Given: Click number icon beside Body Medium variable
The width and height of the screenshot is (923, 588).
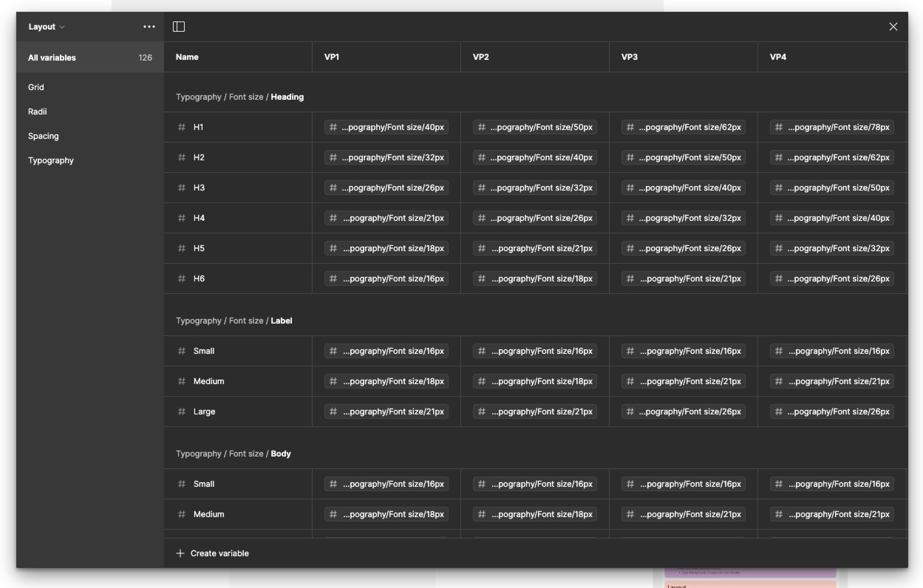Looking at the screenshot, I should [182, 514].
